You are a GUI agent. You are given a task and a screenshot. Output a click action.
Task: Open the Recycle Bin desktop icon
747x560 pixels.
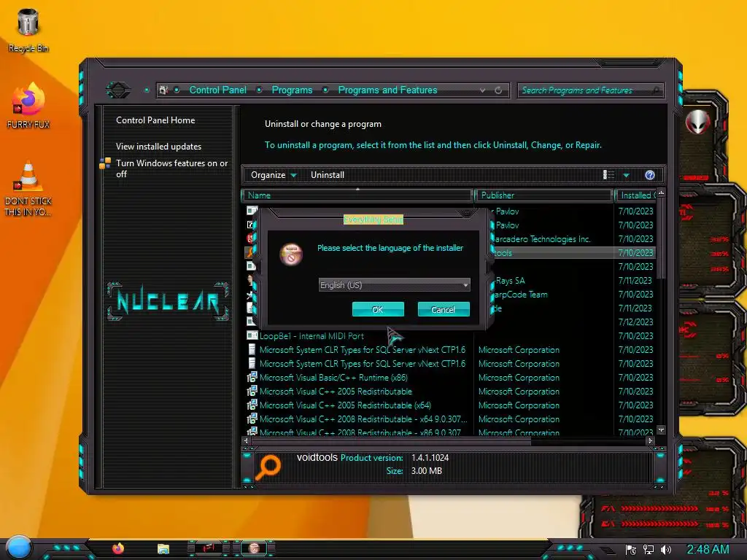point(28,29)
